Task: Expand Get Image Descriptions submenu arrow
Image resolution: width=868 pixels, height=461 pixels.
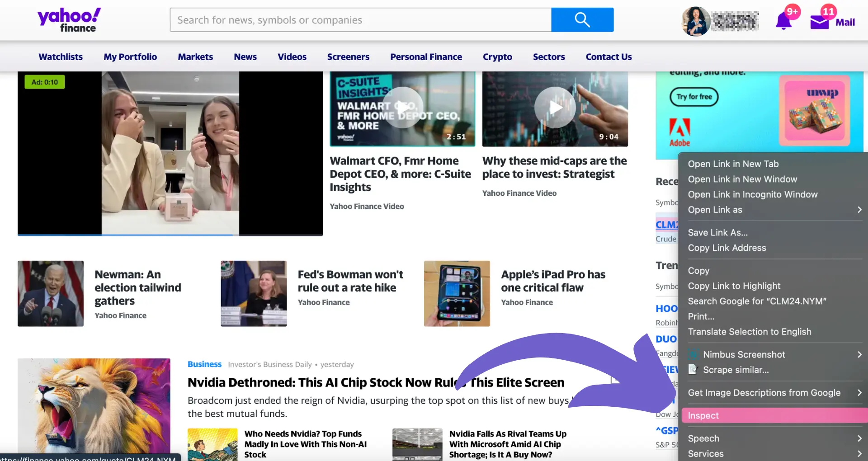Action: point(859,393)
